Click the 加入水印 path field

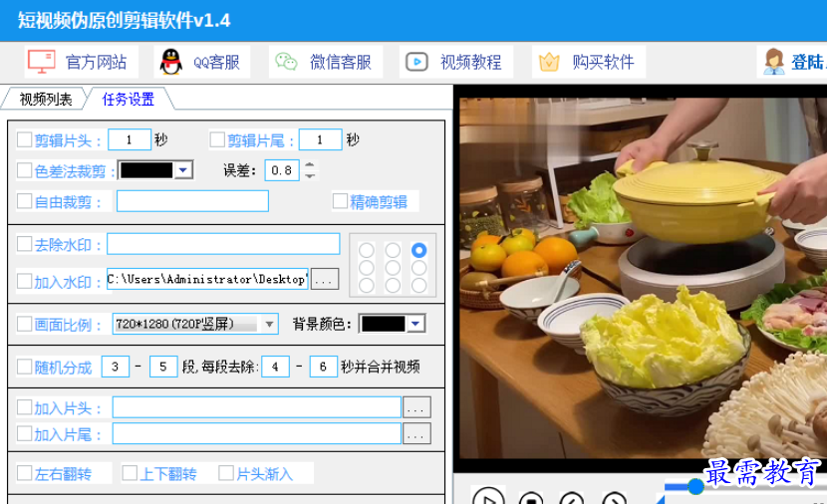tap(208, 279)
